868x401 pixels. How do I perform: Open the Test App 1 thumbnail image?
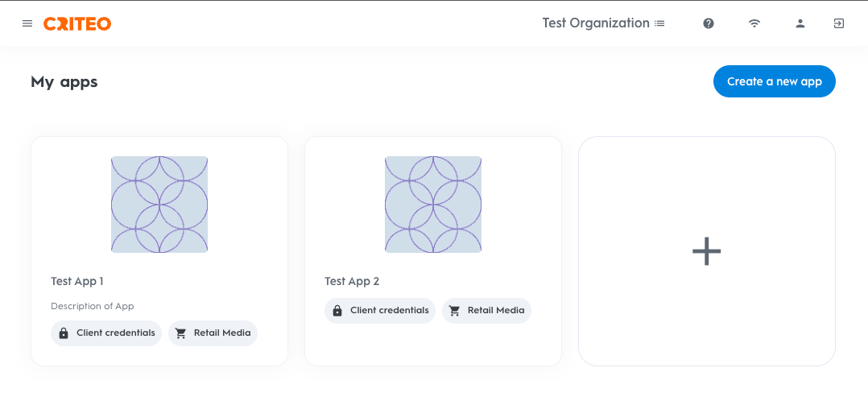coord(159,205)
